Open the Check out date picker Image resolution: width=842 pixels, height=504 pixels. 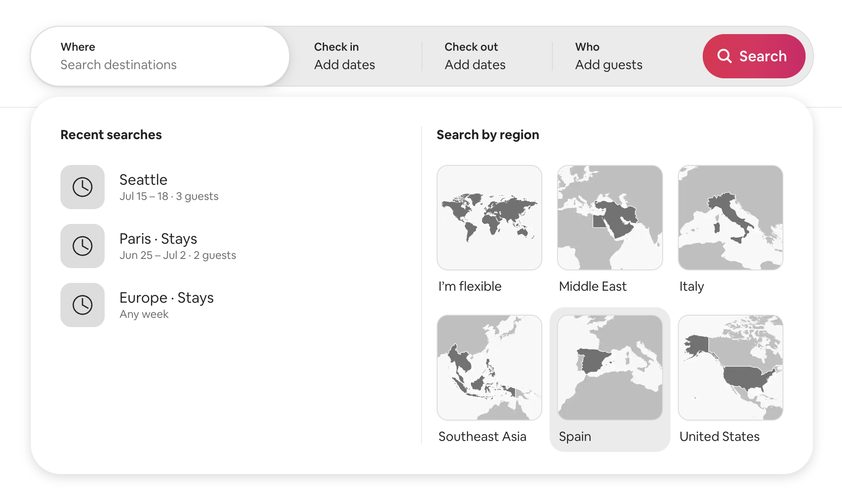coord(487,56)
